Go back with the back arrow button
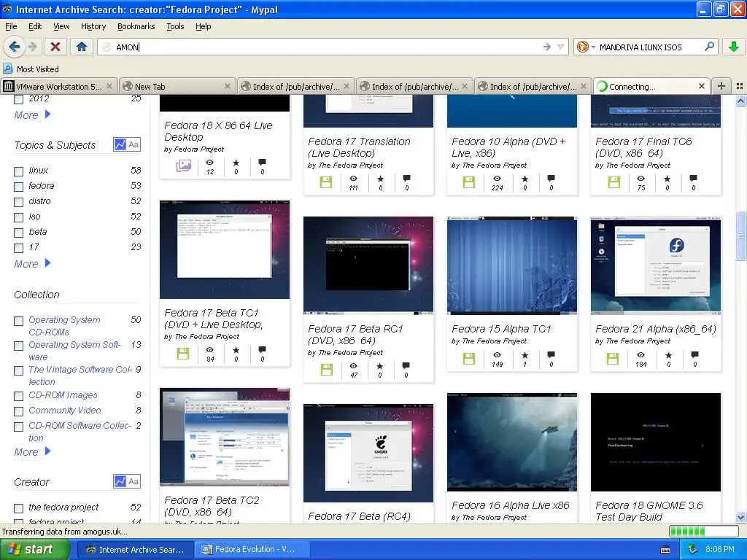This screenshot has height=560, width=747. coord(14,47)
